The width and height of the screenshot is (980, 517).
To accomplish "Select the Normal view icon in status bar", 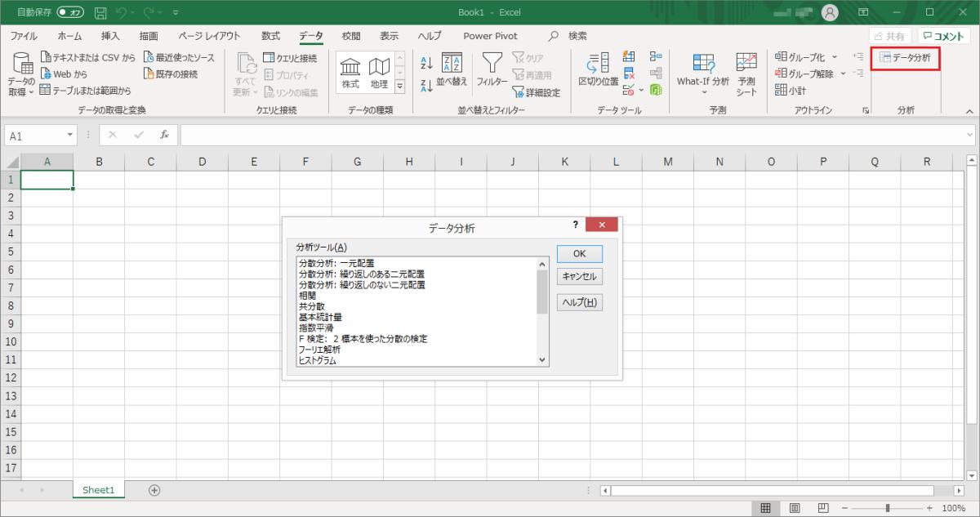I will click(766, 508).
